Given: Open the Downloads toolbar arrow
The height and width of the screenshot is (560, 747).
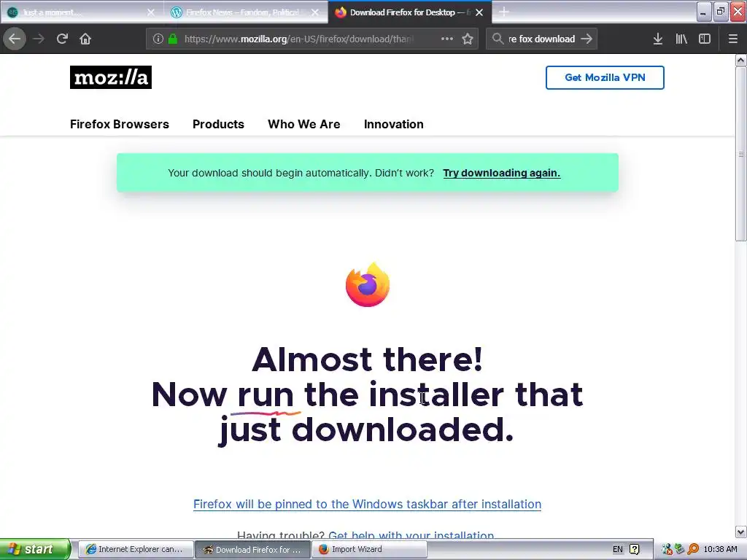Looking at the screenshot, I should [x=658, y=39].
